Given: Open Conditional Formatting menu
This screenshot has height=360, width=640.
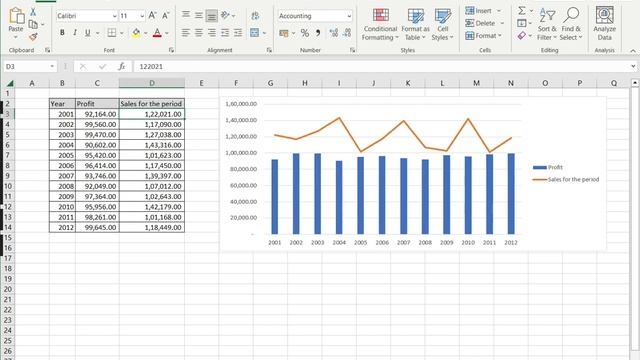Looking at the screenshot, I should point(380,24).
